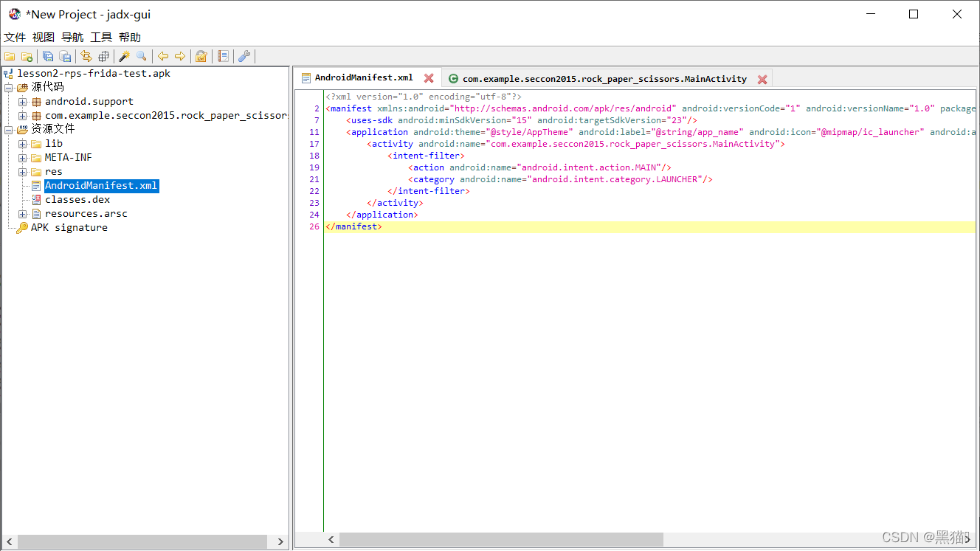Open the 视图 menu

pyautogui.click(x=44, y=37)
